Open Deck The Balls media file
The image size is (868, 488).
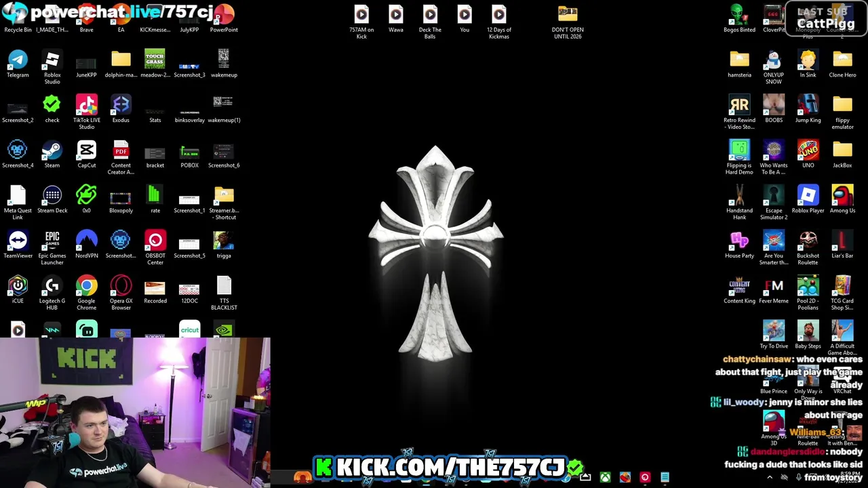pos(430,22)
